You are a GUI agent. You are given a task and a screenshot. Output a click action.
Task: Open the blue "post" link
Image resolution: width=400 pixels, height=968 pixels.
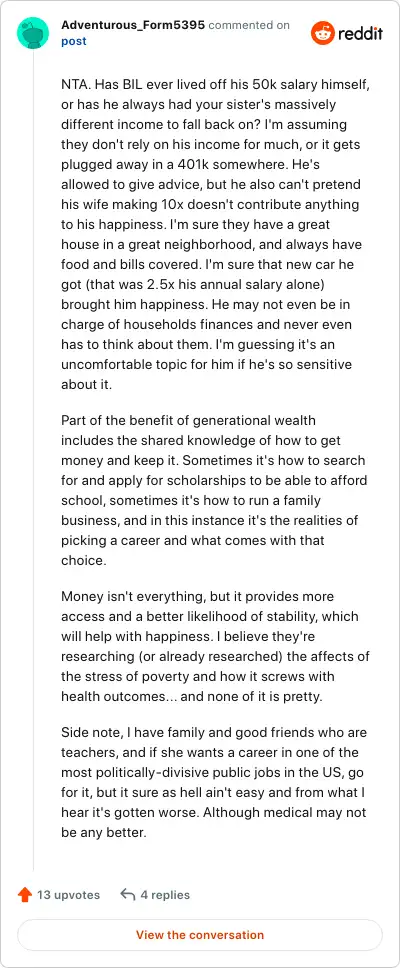click(73, 41)
